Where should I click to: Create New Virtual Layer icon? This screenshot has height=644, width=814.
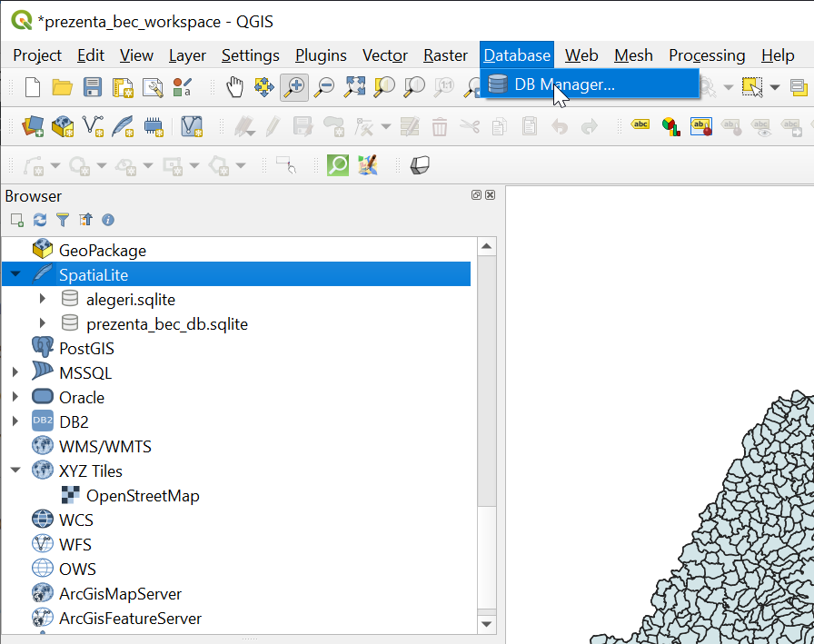pyautogui.click(x=191, y=126)
